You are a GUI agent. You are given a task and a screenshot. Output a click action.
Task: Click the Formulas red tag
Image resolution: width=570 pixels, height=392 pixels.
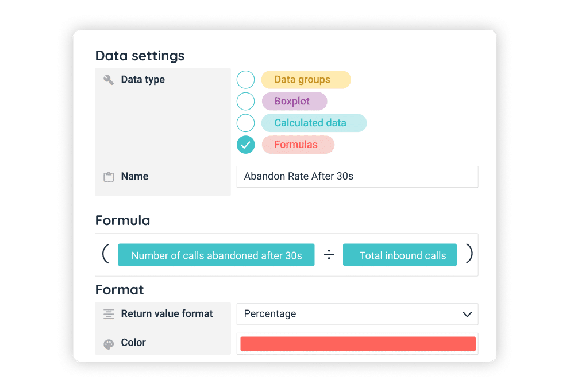(298, 145)
